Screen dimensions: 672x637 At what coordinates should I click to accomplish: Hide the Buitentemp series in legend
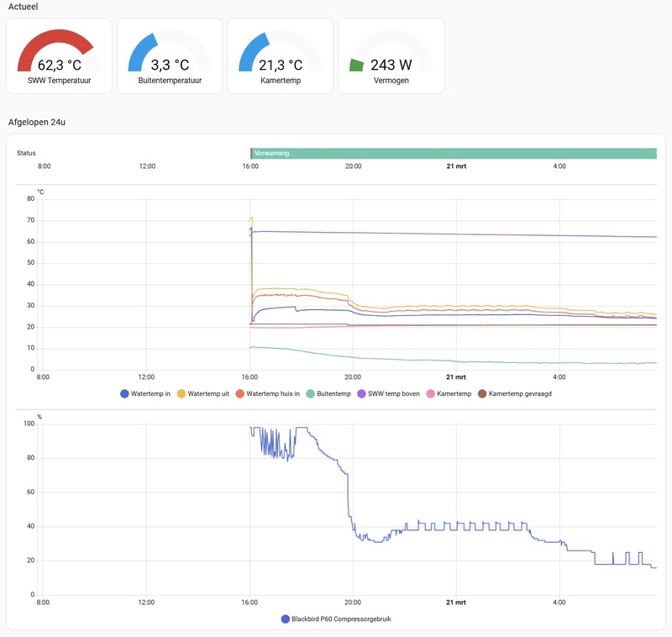point(328,393)
